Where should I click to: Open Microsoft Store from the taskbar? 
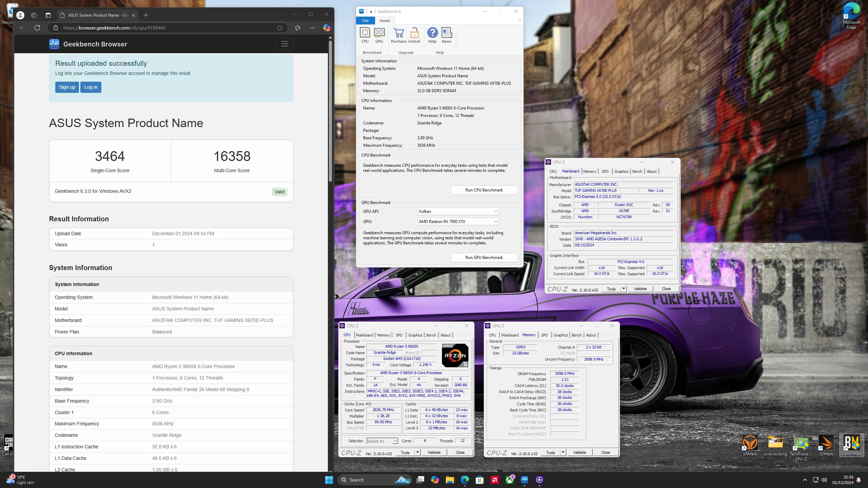click(480, 480)
